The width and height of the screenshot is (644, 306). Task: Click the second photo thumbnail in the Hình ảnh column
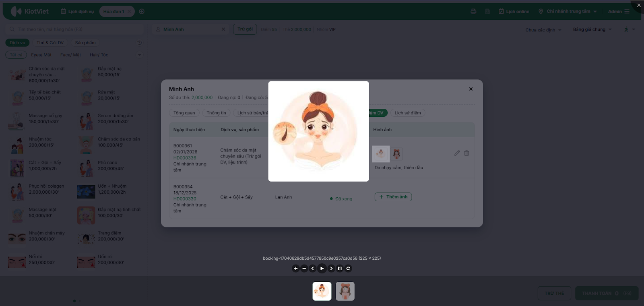click(396, 153)
